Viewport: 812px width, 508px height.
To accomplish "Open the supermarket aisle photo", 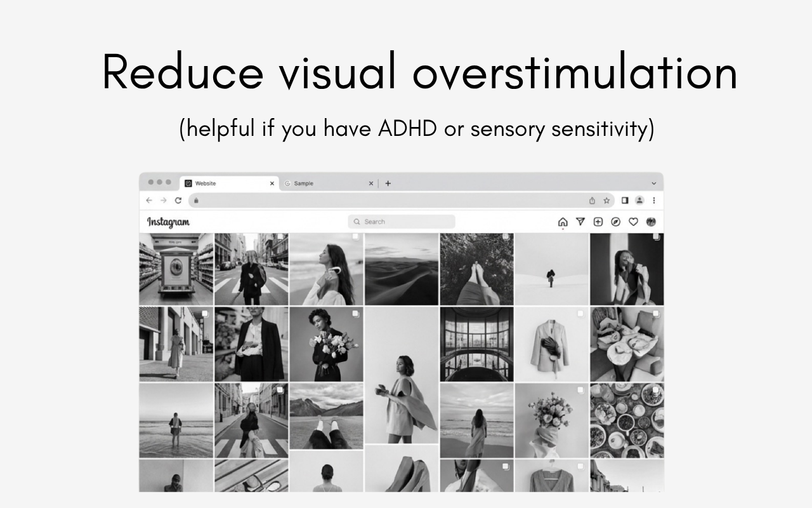I will coord(176,269).
